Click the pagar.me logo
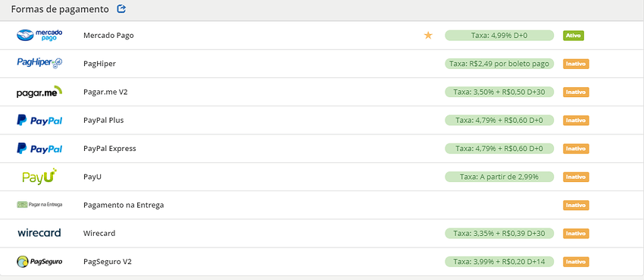The width and height of the screenshot is (644, 280). (x=39, y=92)
